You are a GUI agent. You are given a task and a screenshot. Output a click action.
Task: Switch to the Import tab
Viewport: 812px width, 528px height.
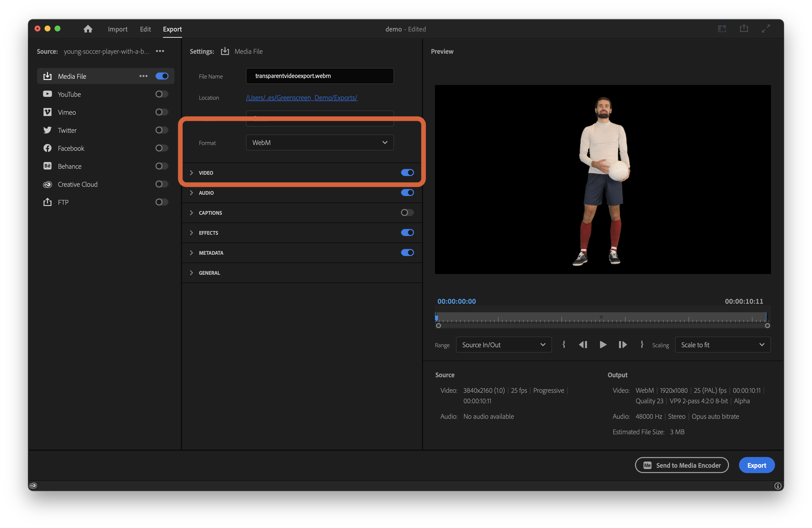point(118,29)
